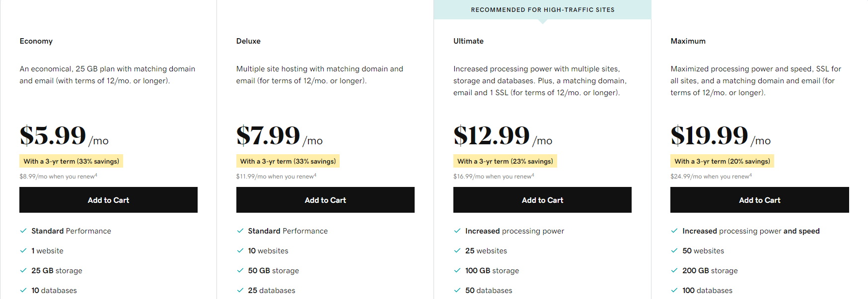Open footnote 4 beside $8.99/mo renewal
Viewport: 868px width, 299px height.
coord(96,175)
